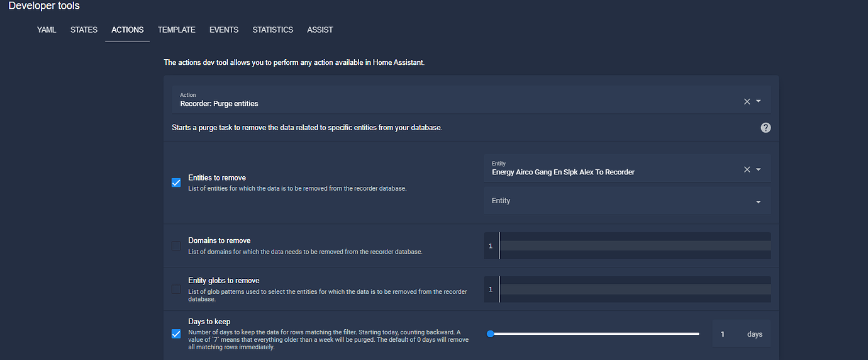
Task: Click the 'Starts a purge task' description text
Action: click(x=307, y=127)
